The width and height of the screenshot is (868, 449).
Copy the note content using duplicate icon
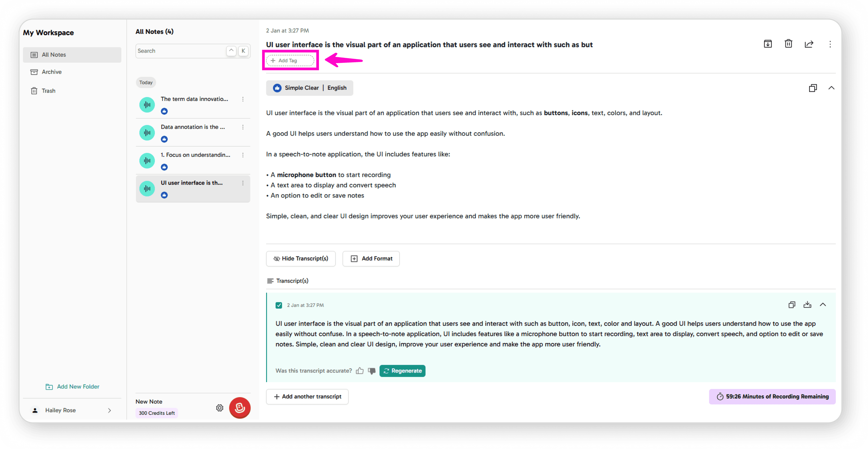813,88
